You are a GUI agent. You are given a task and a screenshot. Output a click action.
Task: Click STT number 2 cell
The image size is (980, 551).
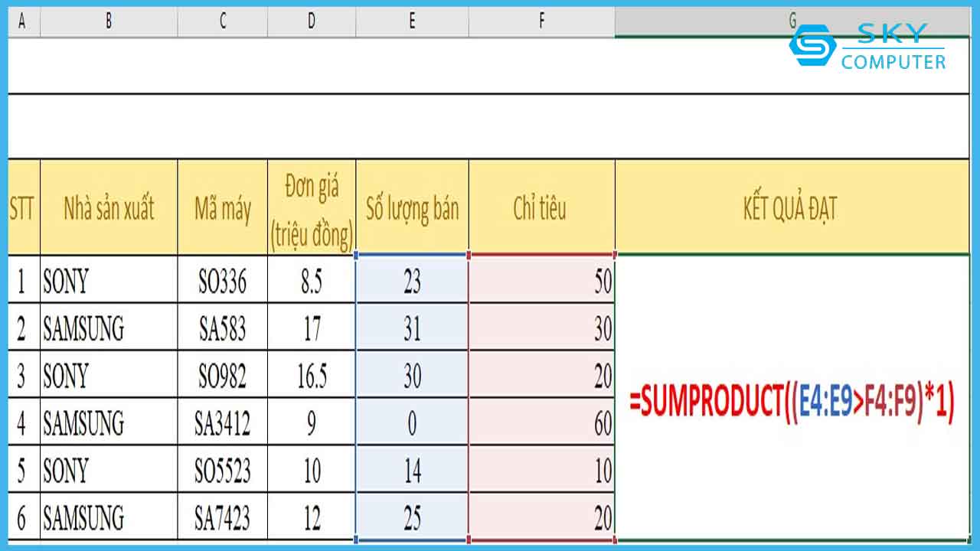coord(24,327)
